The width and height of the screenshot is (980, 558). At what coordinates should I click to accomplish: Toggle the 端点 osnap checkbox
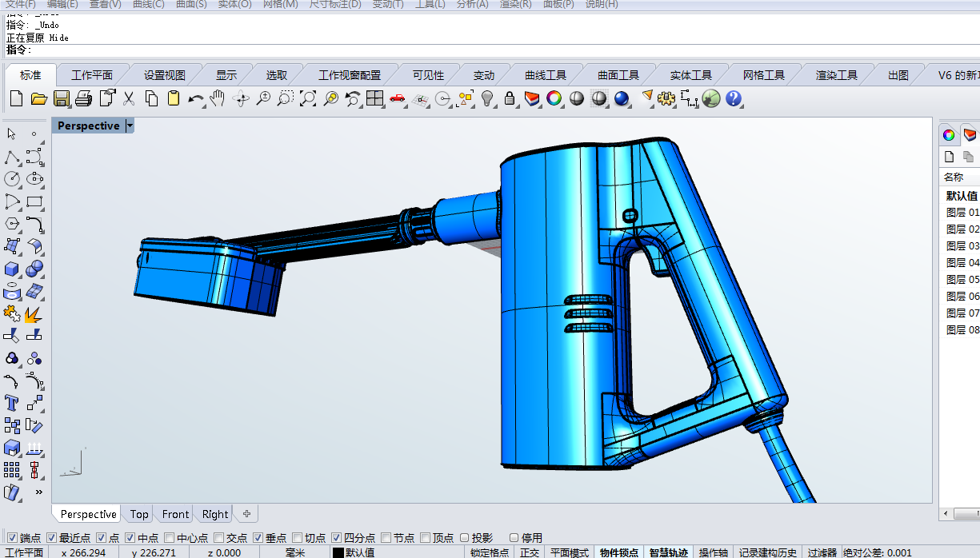pos(12,538)
